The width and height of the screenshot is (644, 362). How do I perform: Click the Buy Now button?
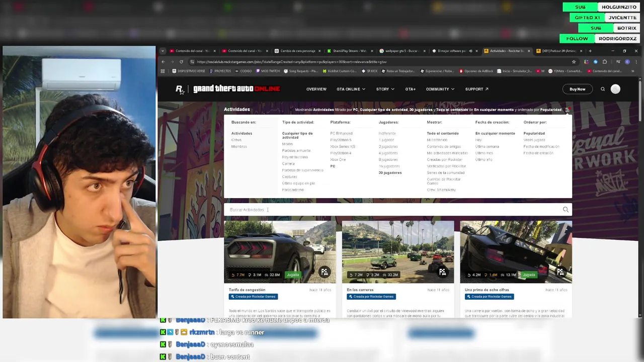click(x=577, y=89)
